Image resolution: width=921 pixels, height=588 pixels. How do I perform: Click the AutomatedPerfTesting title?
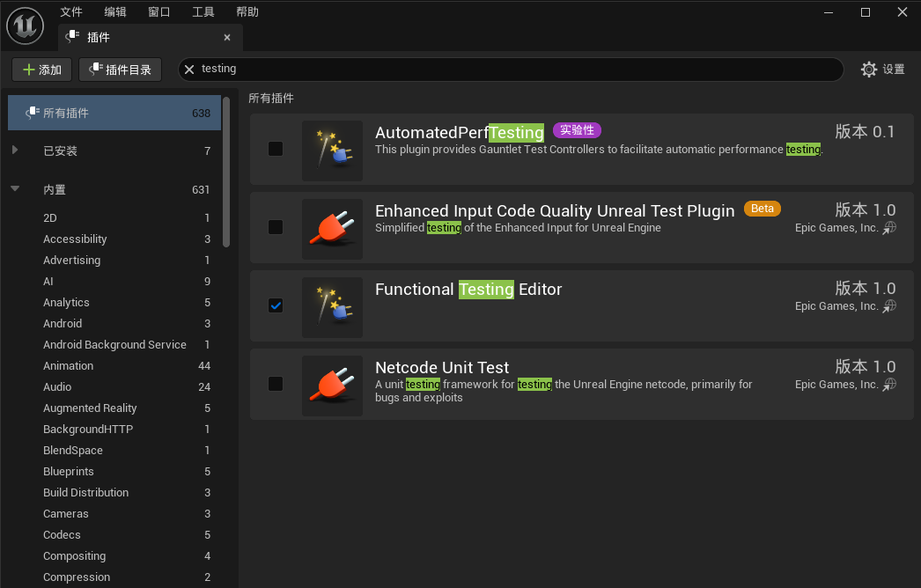pos(460,133)
